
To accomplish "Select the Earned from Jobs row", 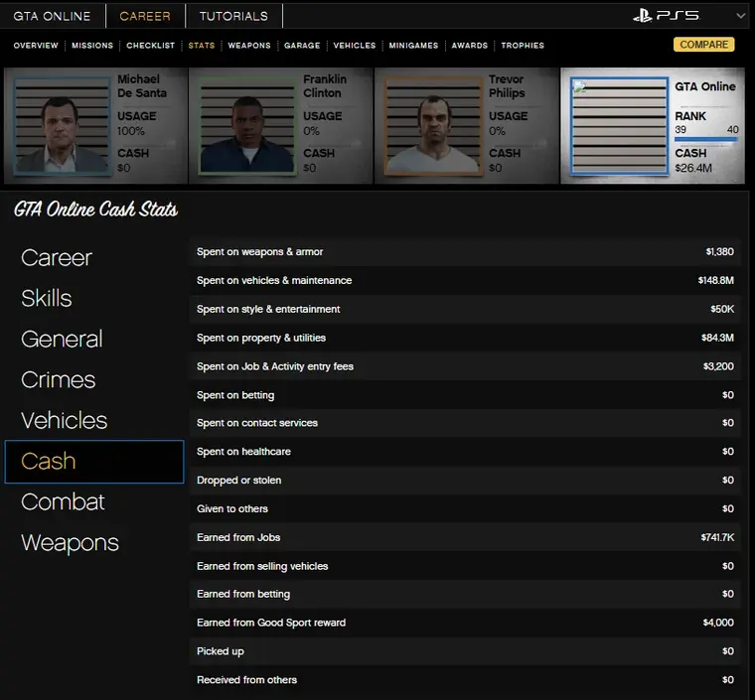I will click(x=465, y=537).
